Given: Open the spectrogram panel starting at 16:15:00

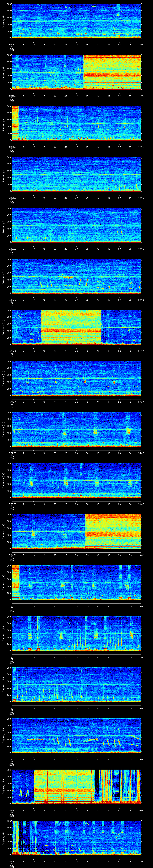Looking at the screenshot, I should [x=76, y=72].
